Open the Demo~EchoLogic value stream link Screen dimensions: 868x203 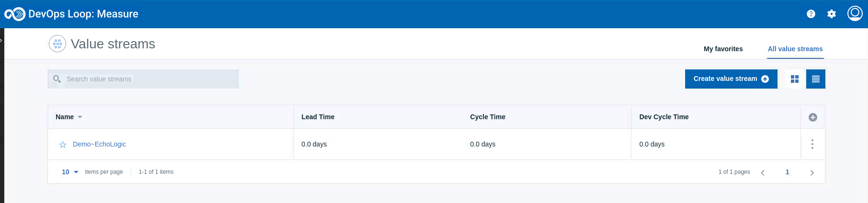coord(99,144)
